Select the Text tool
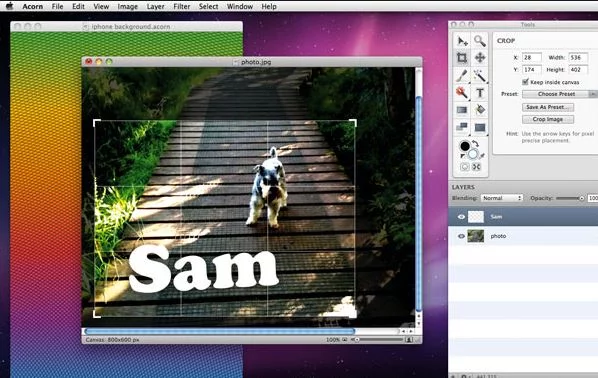Image resolution: width=598 pixels, height=378 pixels. [x=480, y=93]
